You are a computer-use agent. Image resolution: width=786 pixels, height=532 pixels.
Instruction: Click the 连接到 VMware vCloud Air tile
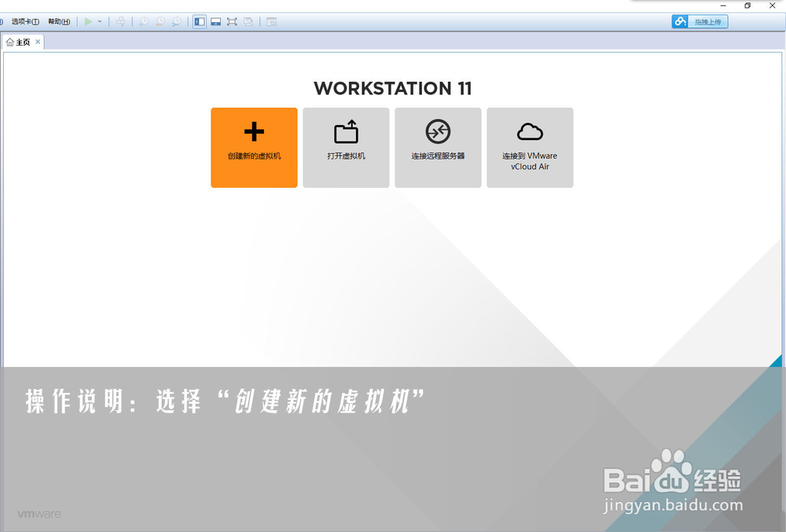click(530, 148)
